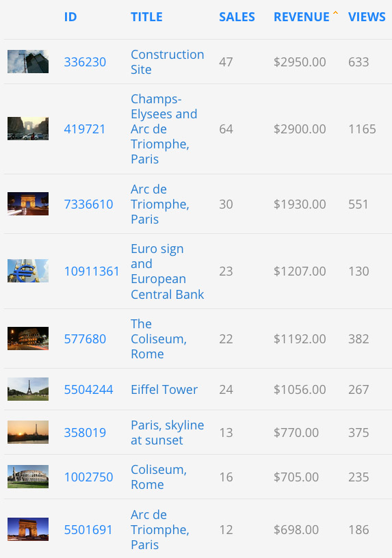This screenshot has width=392, height=558.
Task: Sort by the SALES column header
Action: tap(237, 16)
